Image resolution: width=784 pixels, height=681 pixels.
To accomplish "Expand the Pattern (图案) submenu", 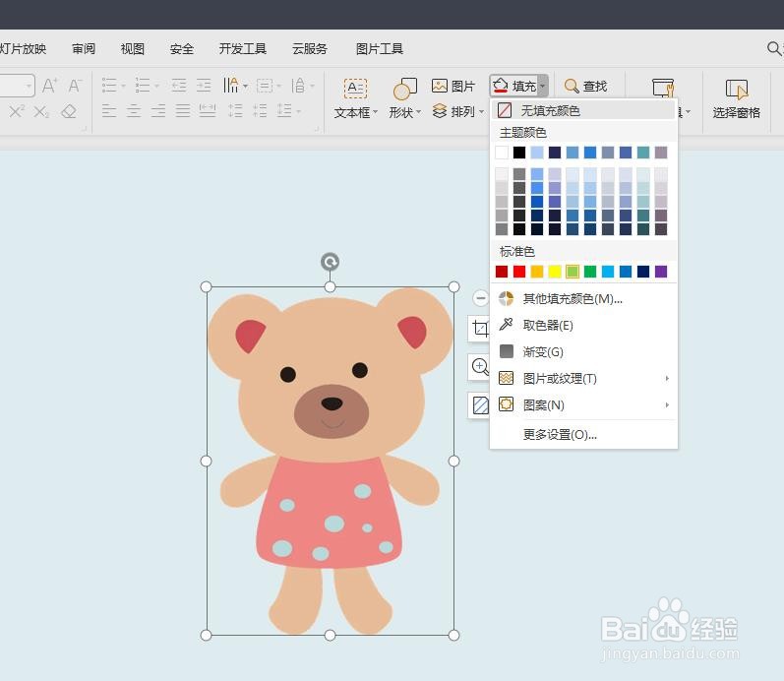I will pyautogui.click(x=667, y=404).
